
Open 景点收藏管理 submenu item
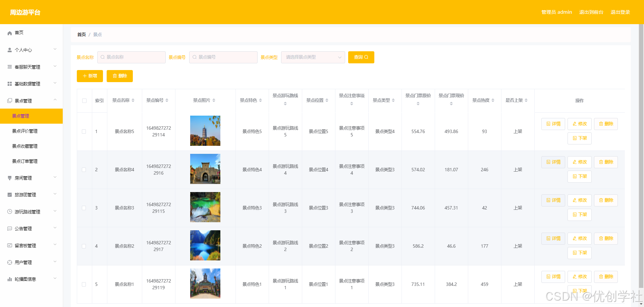(x=25, y=146)
